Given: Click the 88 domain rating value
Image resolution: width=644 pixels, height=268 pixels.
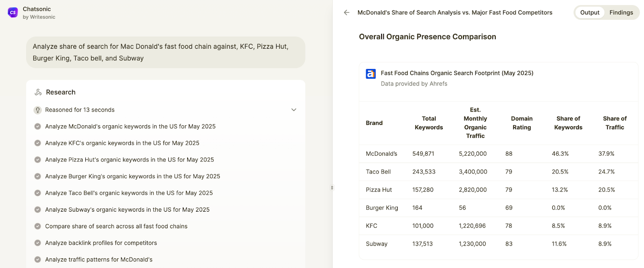Looking at the screenshot, I should click(x=509, y=154).
